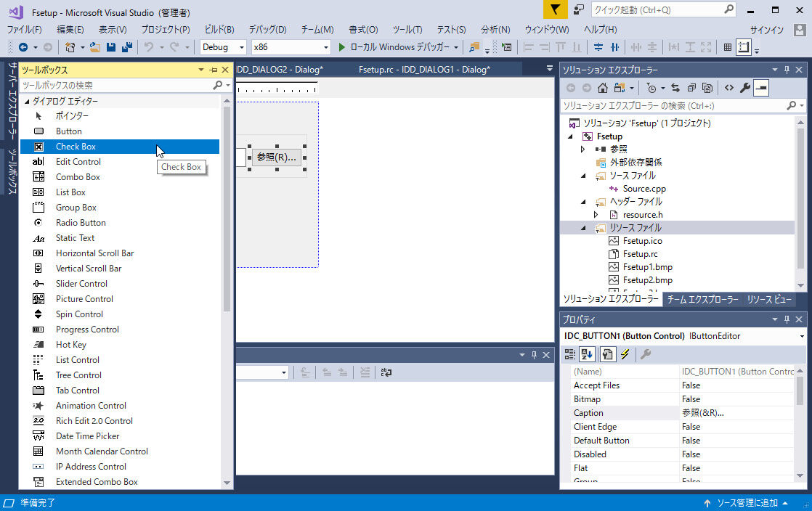Screen dimensions: 812x511
Task: Switch to IDD_DIALOG1 - Dialog tab
Action: 424,70
